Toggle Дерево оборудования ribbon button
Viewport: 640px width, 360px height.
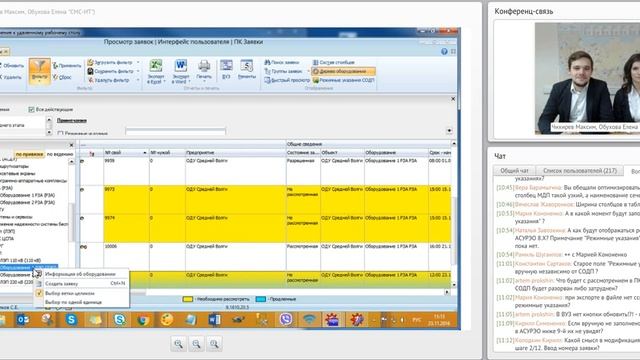coord(343,71)
